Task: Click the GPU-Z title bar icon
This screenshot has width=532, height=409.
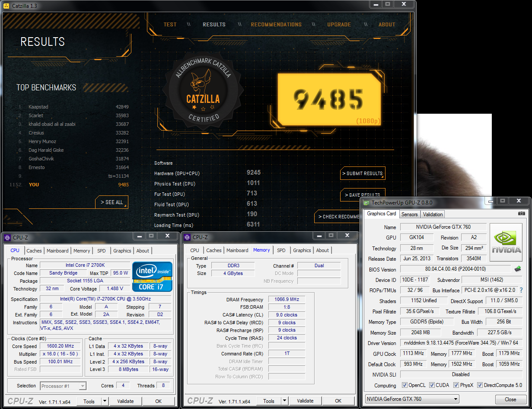Action: coord(366,202)
